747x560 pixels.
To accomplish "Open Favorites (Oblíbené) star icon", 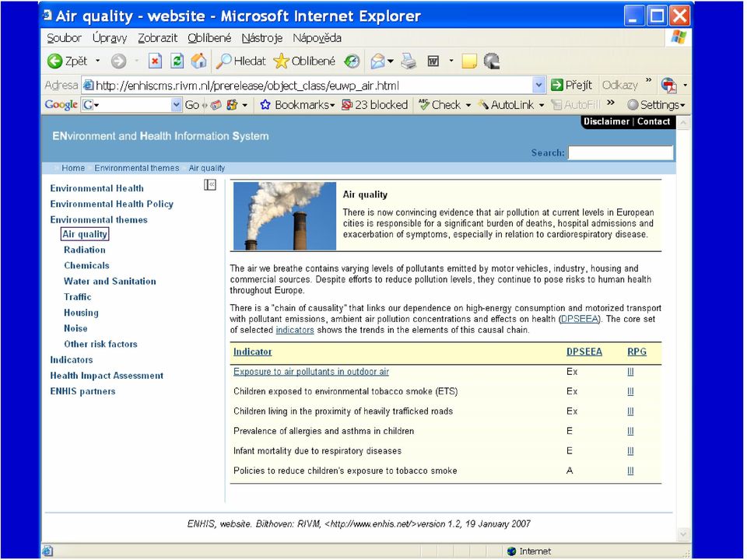I will click(x=281, y=61).
